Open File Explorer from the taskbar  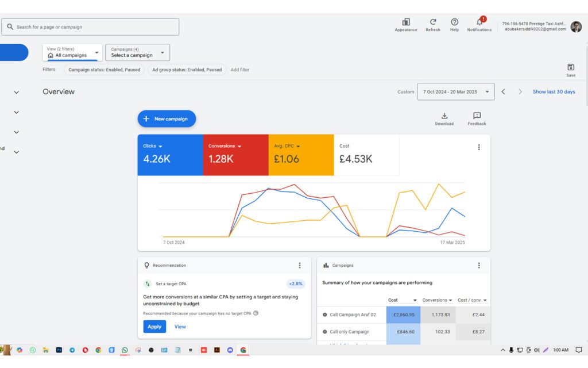point(46,350)
